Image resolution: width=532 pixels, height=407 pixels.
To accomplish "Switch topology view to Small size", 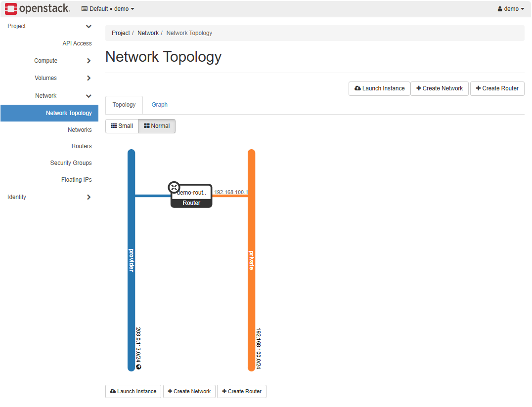I will pyautogui.click(x=122, y=126).
